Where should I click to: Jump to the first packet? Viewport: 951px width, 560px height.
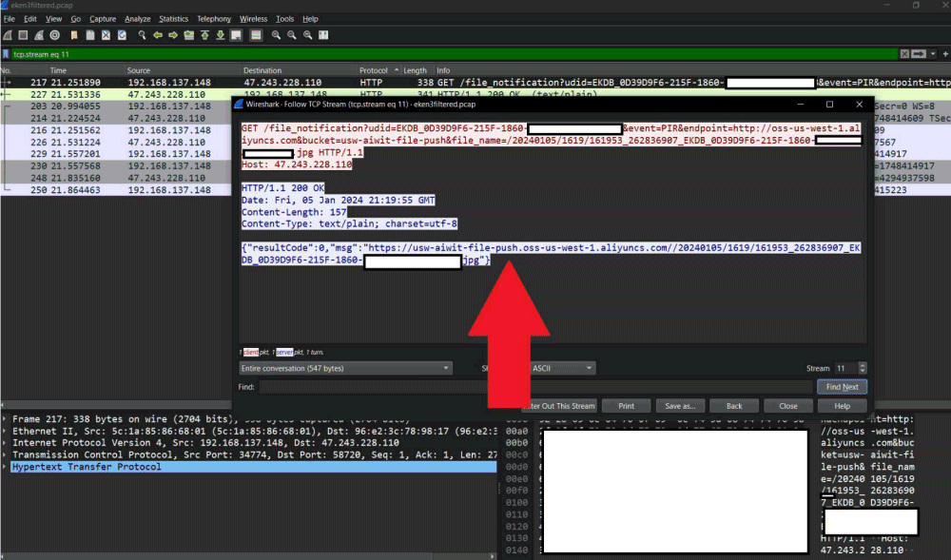click(205, 35)
